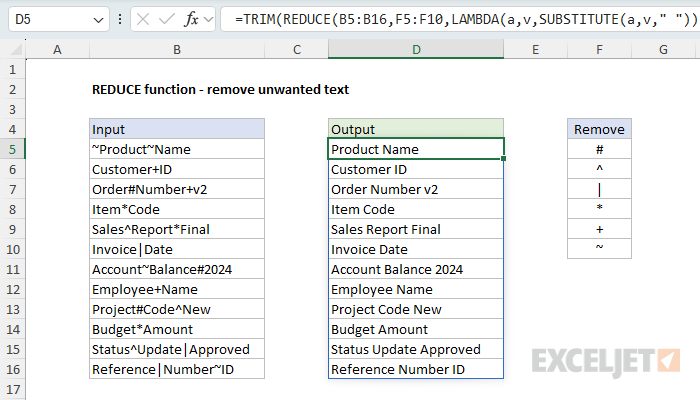Select row 17 header

12,389
